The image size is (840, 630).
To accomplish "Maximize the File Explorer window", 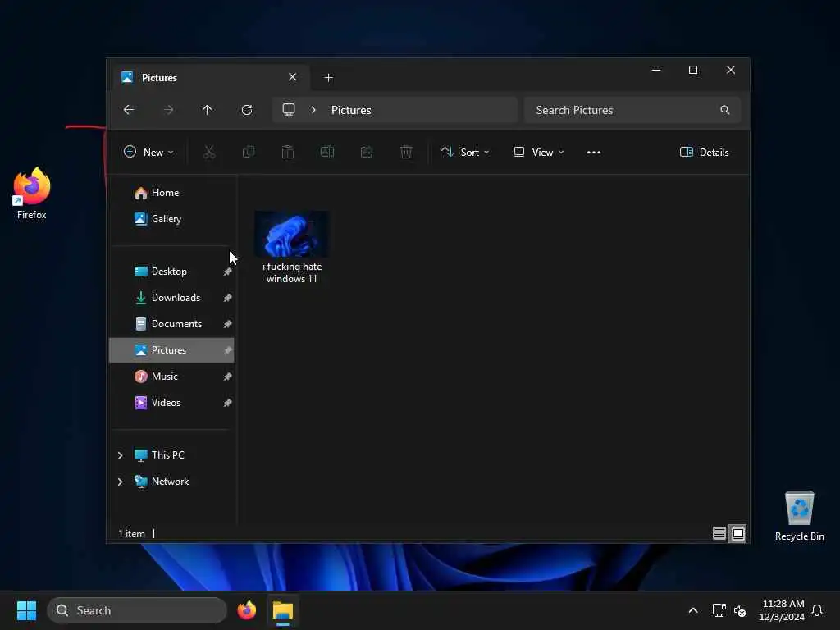I will [x=693, y=71].
